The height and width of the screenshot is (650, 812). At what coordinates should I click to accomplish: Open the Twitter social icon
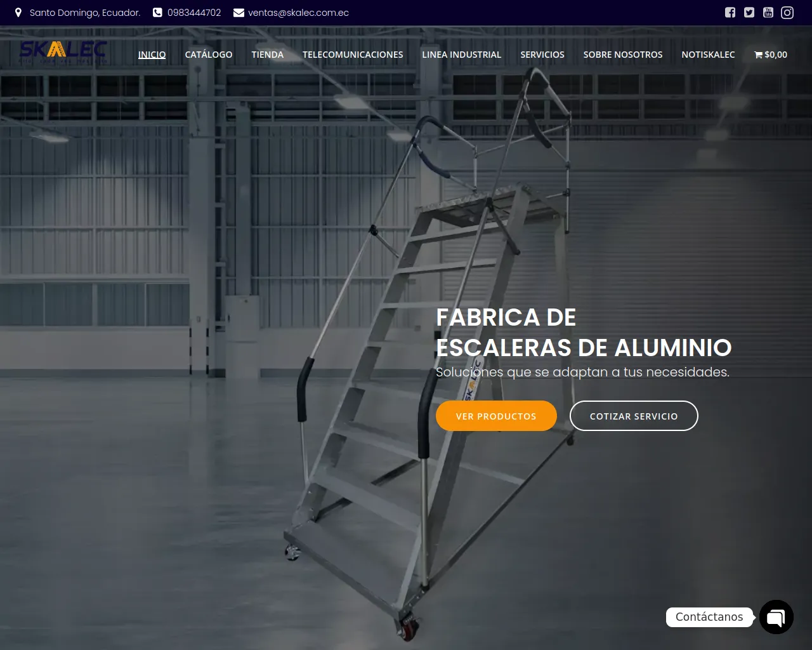click(x=749, y=13)
